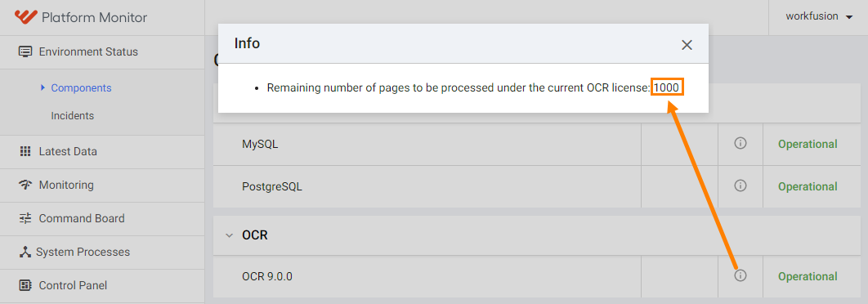
Task: Open the info icon for MySQL
Action: pyautogui.click(x=740, y=143)
